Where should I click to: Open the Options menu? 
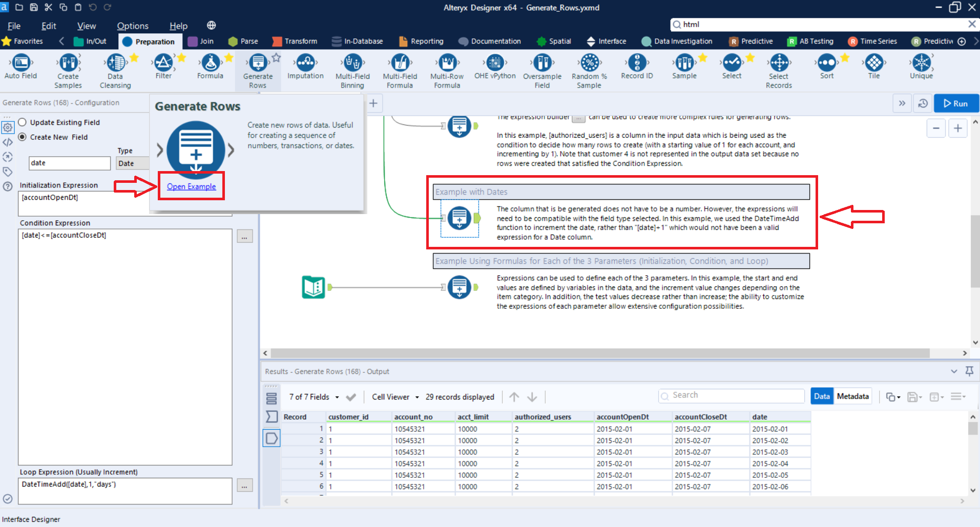(132, 25)
